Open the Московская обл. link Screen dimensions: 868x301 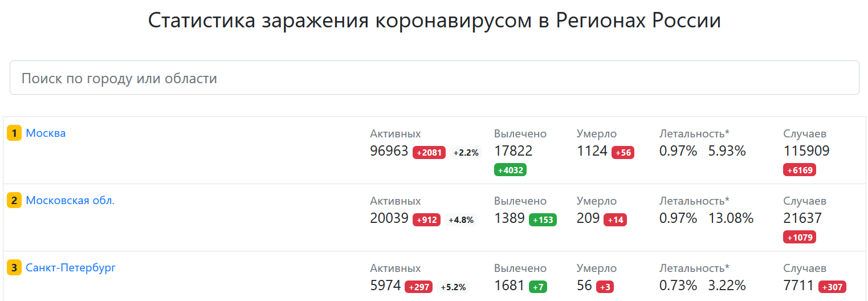[x=70, y=201]
